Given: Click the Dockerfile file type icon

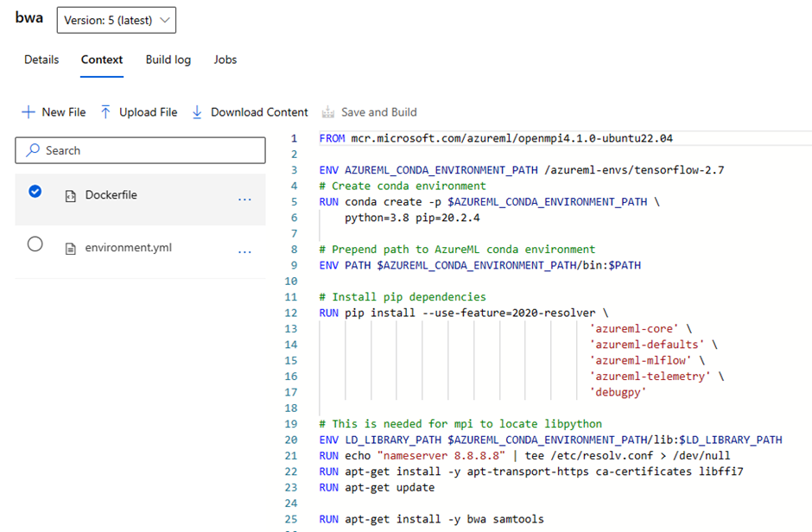Looking at the screenshot, I should click(71, 196).
